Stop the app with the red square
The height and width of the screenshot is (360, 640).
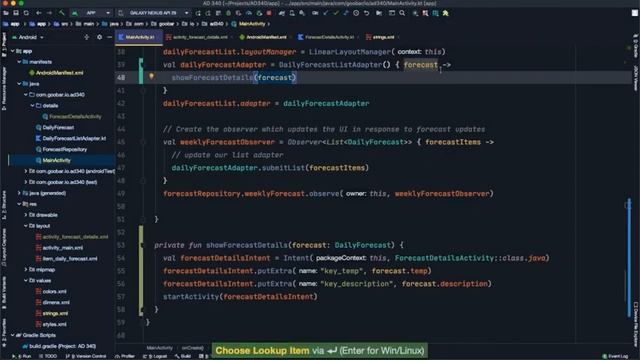[269, 13]
